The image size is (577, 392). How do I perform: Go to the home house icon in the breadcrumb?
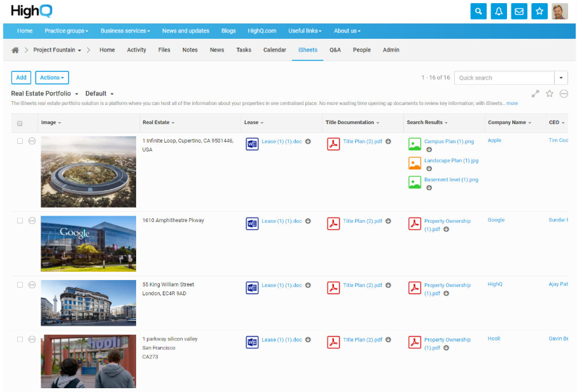click(15, 50)
